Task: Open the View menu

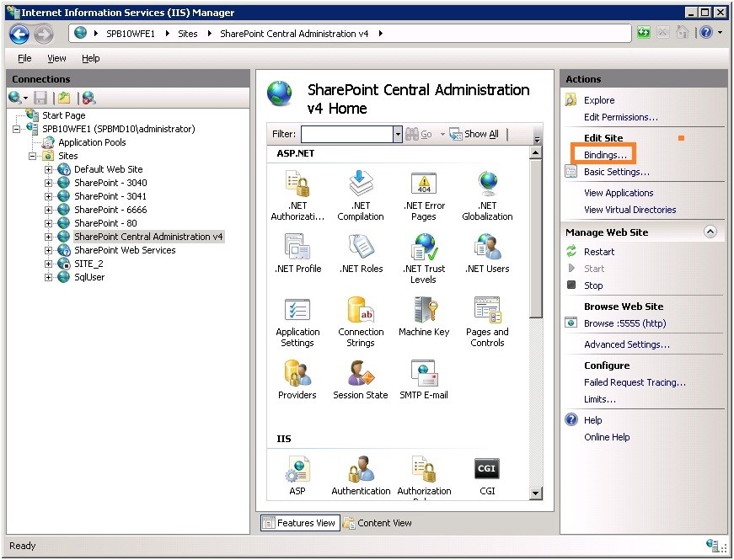Action: click(x=56, y=58)
